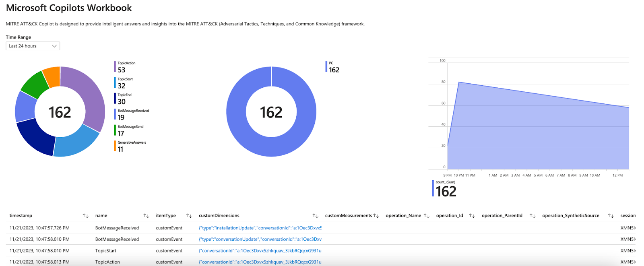644x266 pixels.
Task: Sort by customMeasurements column arrows
Action: click(376, 216)
